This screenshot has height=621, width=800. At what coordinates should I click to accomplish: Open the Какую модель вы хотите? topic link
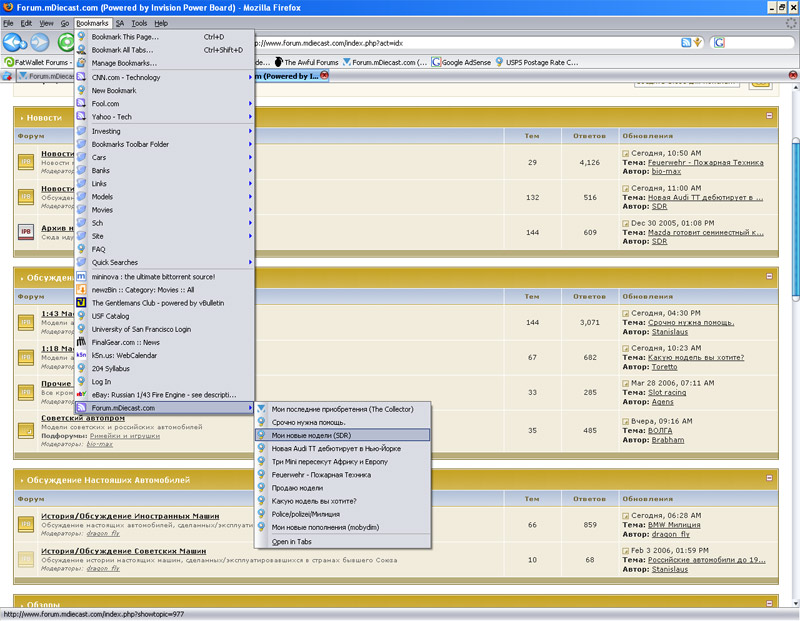(x=696, y=357)
